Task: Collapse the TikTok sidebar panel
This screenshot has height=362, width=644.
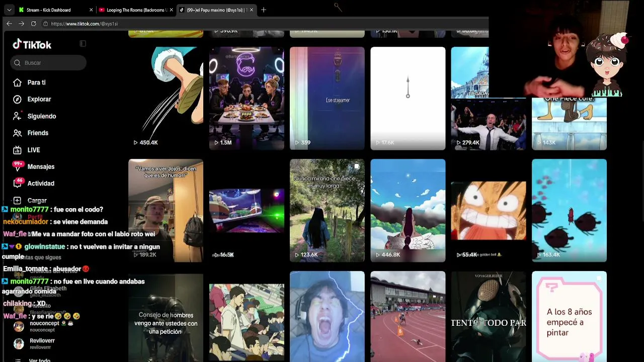Action: (83, 44)
